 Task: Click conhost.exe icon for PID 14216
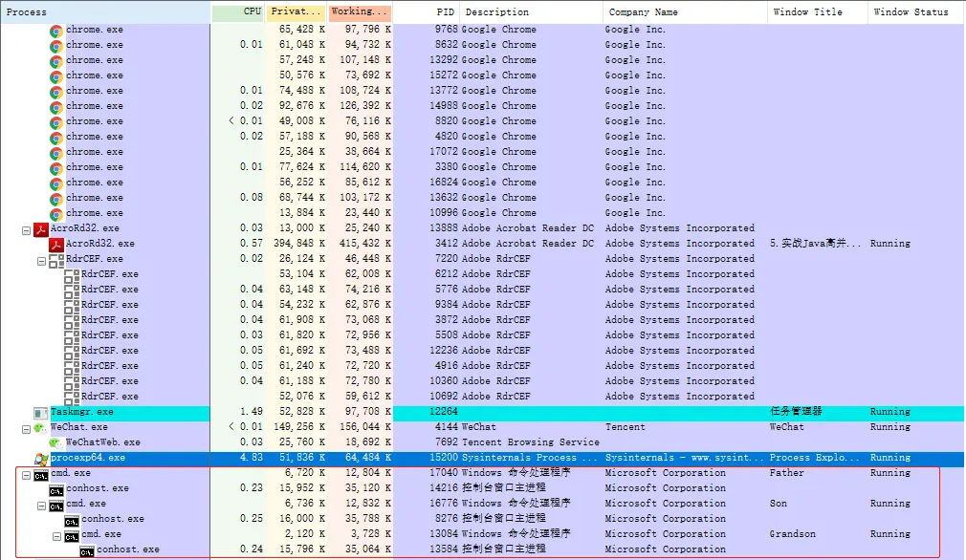pyautogui.click(x=56, y=490)
